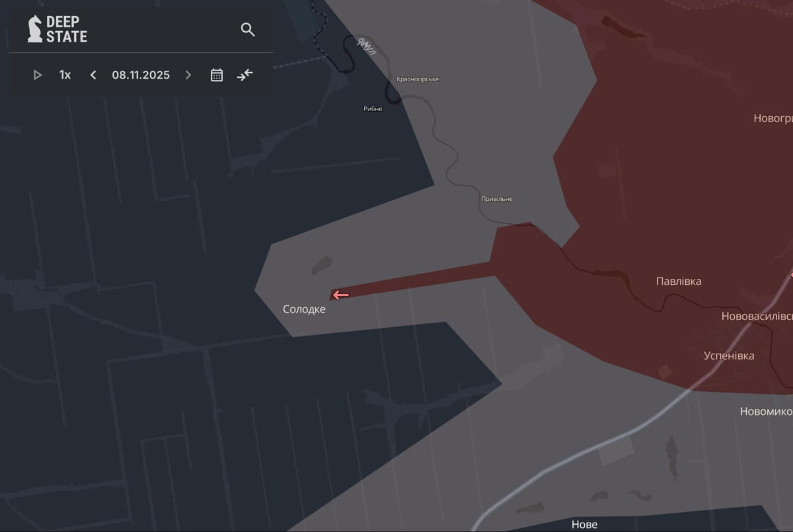Click the Красногірське village label
The width and height of the screenshot is (793, 532).
coord(417,79)
